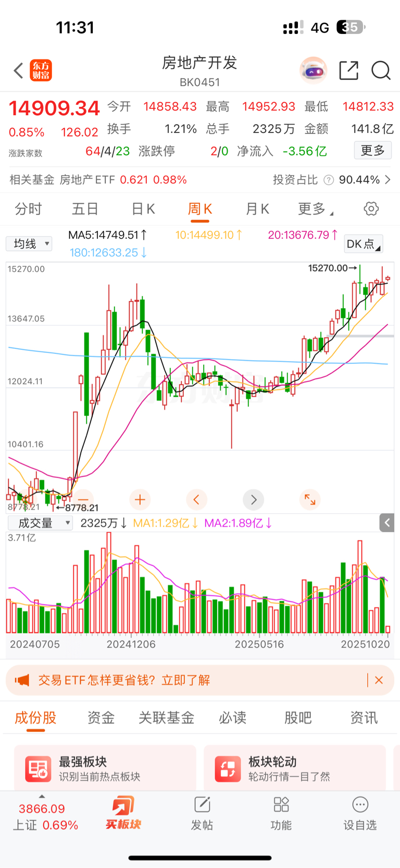Collapse side panel arrow beside volume
The image size is (400, 868).
387,522
